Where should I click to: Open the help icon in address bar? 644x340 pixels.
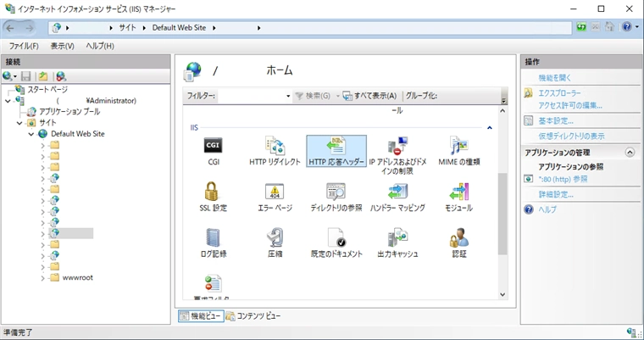(627, 27)
